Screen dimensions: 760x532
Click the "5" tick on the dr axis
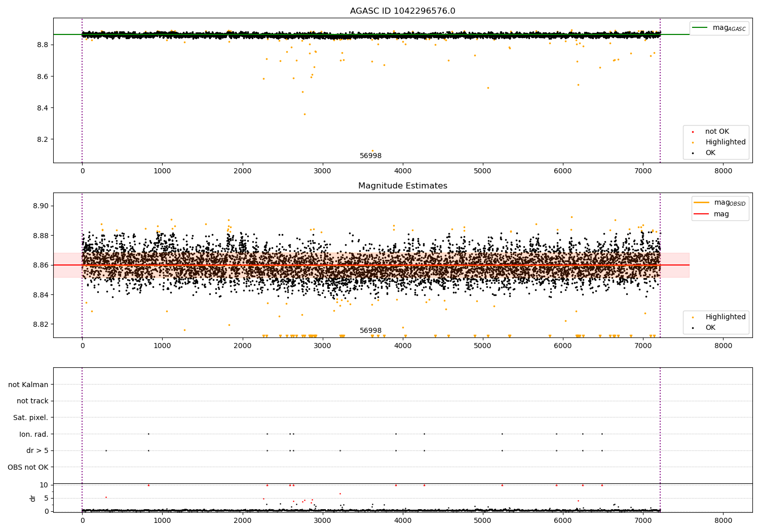pos(47,498)
